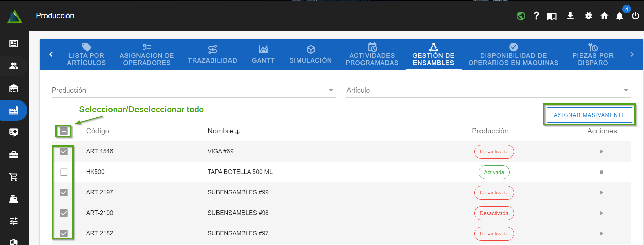644x245 pixels.
Task: Click the notifications bell icon
Action: coord(619,16)
